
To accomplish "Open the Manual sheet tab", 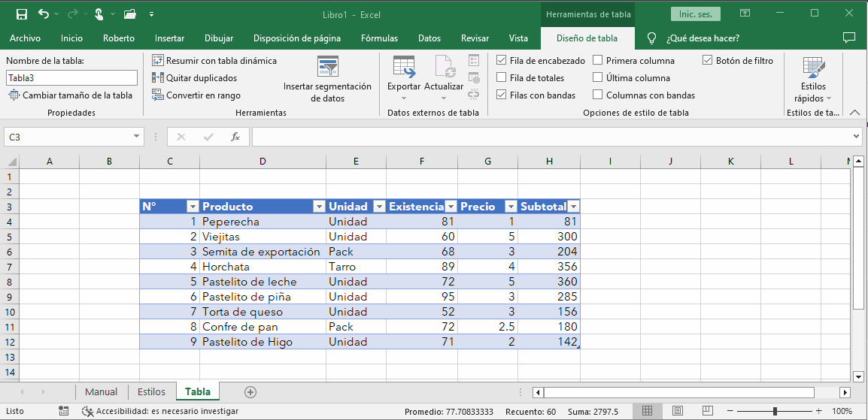I will coord(102,391).
